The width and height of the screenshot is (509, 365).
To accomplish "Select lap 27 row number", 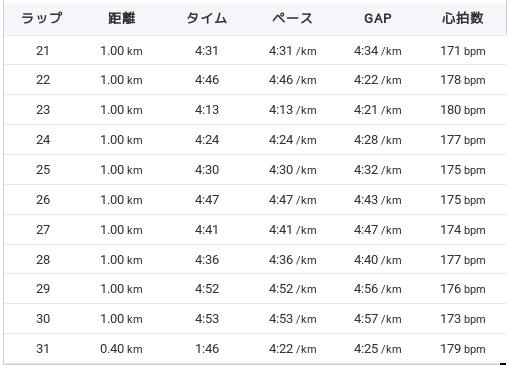I will click(x=43, y=230).
